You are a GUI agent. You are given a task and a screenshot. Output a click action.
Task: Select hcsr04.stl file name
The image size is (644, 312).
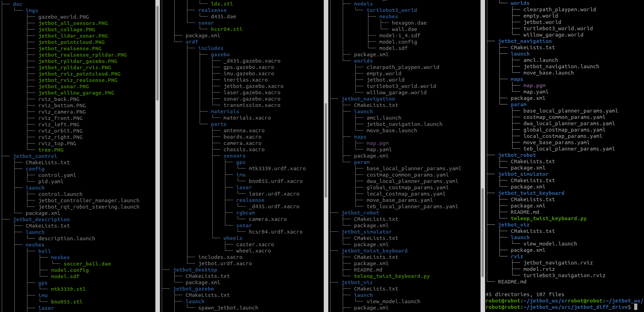(227, 29)
